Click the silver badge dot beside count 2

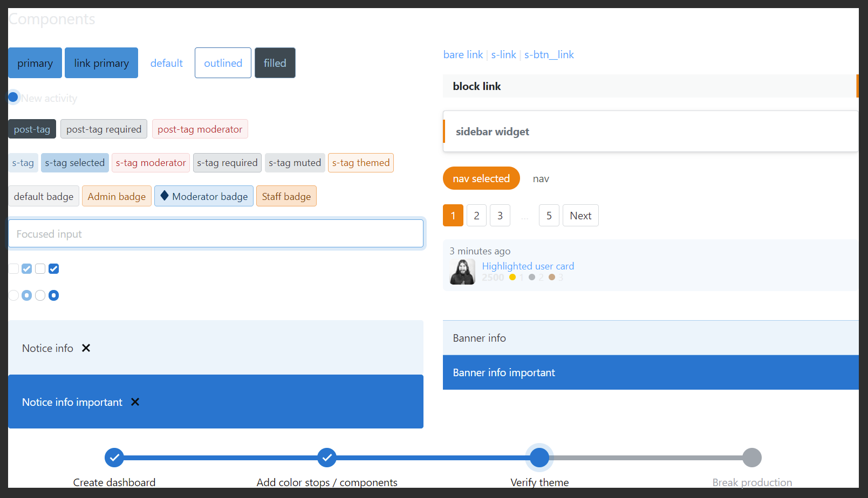(532, 277)
